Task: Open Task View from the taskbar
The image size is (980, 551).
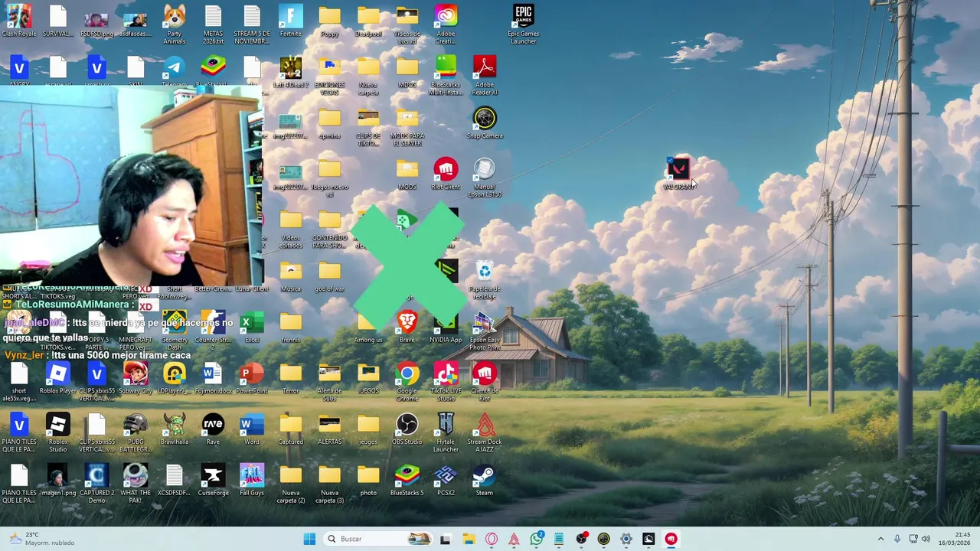Action: (x=446, y=539)
